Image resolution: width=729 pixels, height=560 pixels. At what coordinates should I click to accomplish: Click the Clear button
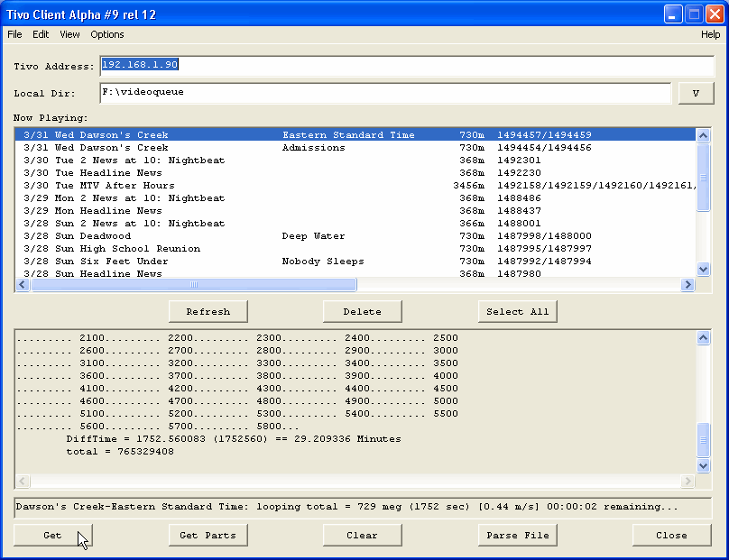pyautogui.click(x=362, y=535)
